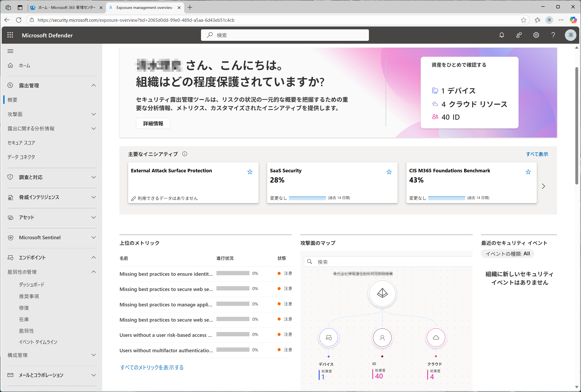Click the CIS benchmark progress bar
Screen dimensions: 581x392
[x=446, y=198]
